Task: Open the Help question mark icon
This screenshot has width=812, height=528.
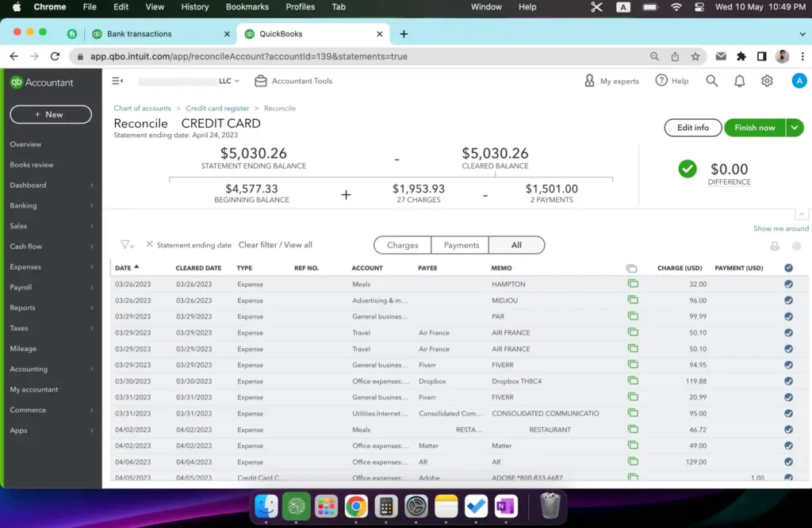Action: (661, 81)
